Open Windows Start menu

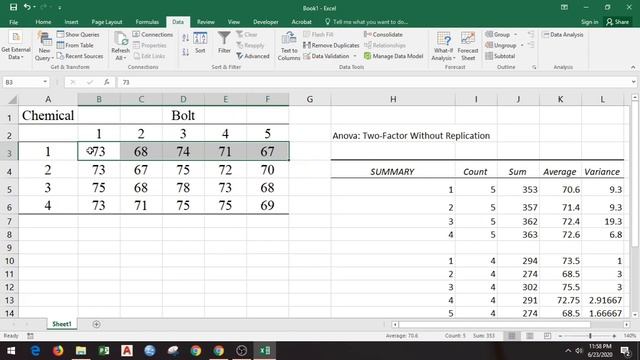pyautogui.click(x=11, y=351)
